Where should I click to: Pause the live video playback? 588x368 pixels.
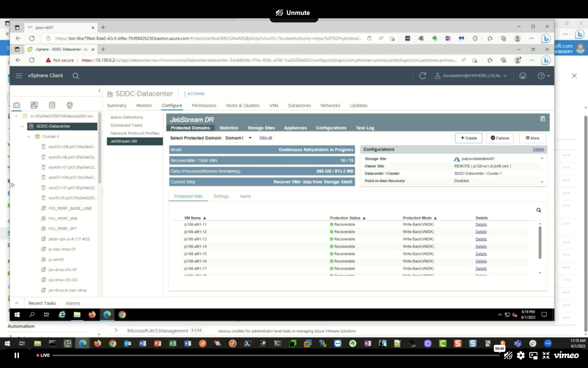17,355
